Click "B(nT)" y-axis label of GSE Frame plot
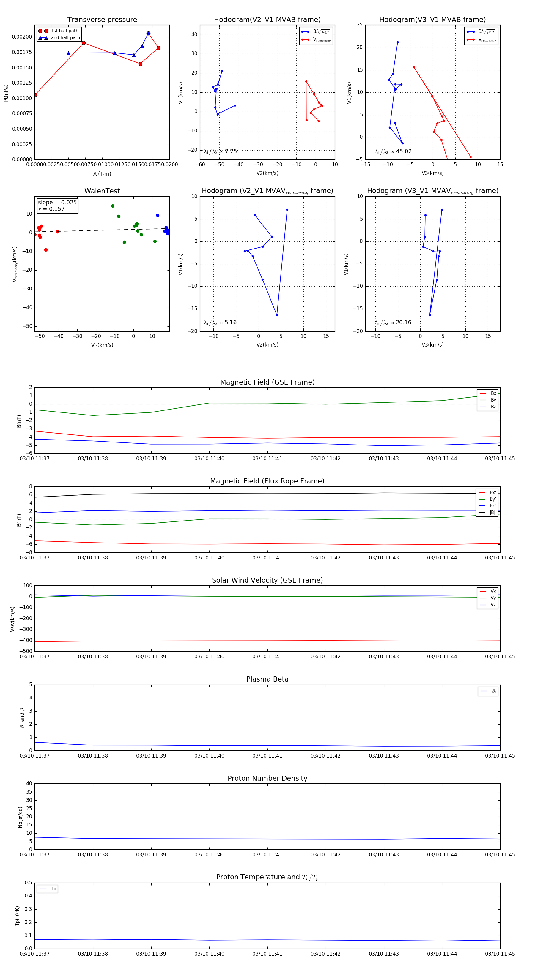This screenshot has width=535, height=980. pos(19,421)
